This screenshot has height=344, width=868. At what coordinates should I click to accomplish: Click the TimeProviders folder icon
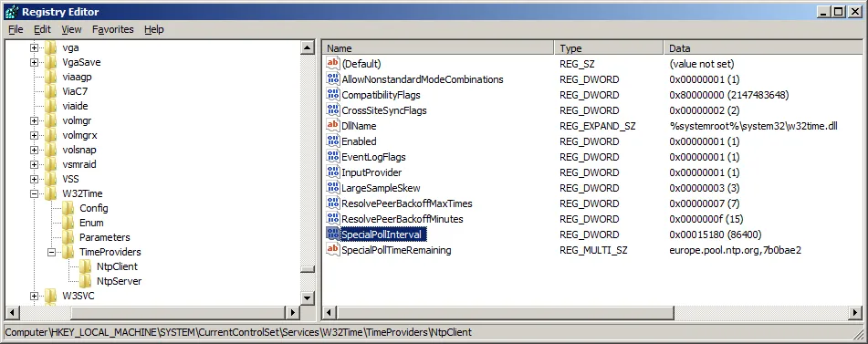68,252
